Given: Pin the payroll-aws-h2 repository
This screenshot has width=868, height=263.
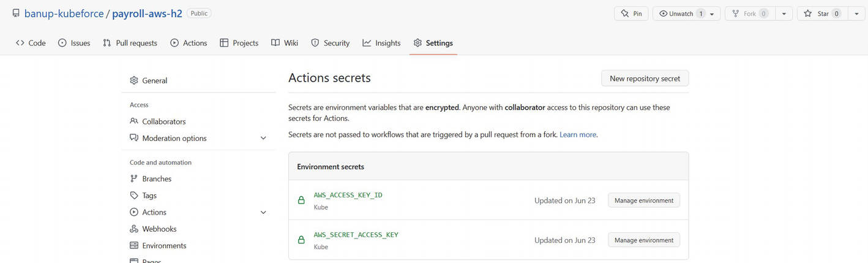Looking at the screenshot, I should point(631,13).
